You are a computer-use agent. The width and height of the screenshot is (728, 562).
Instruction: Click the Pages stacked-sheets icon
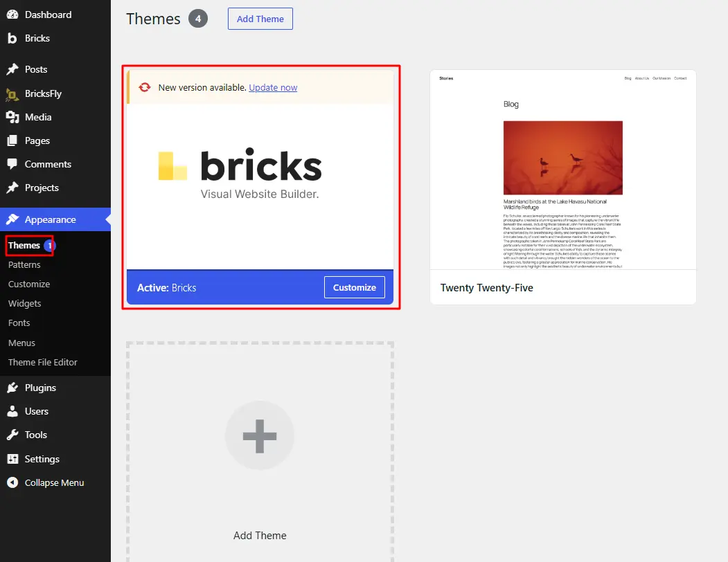(12, 140)
